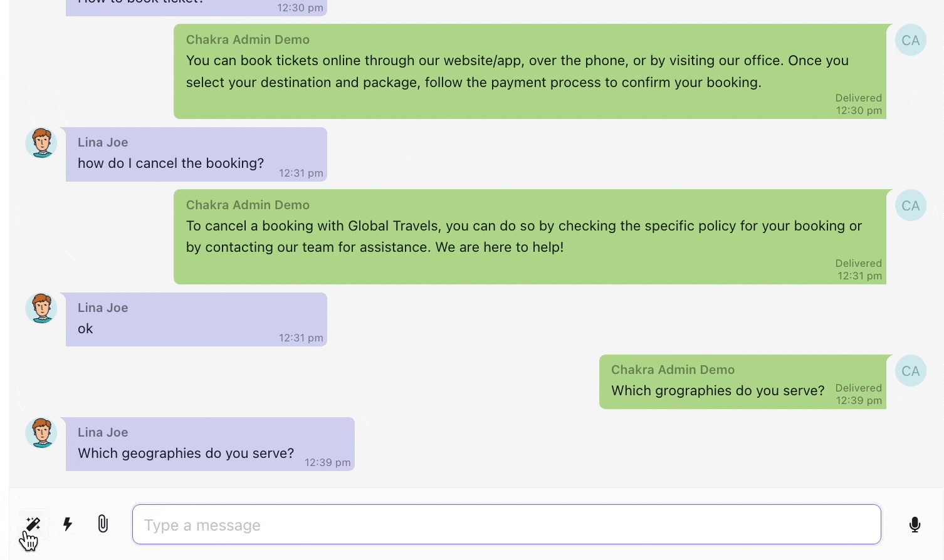Click the CA avatar beside the cancellation reply
The width and height of the screenshot is (944, 560).
click(910, 205)
